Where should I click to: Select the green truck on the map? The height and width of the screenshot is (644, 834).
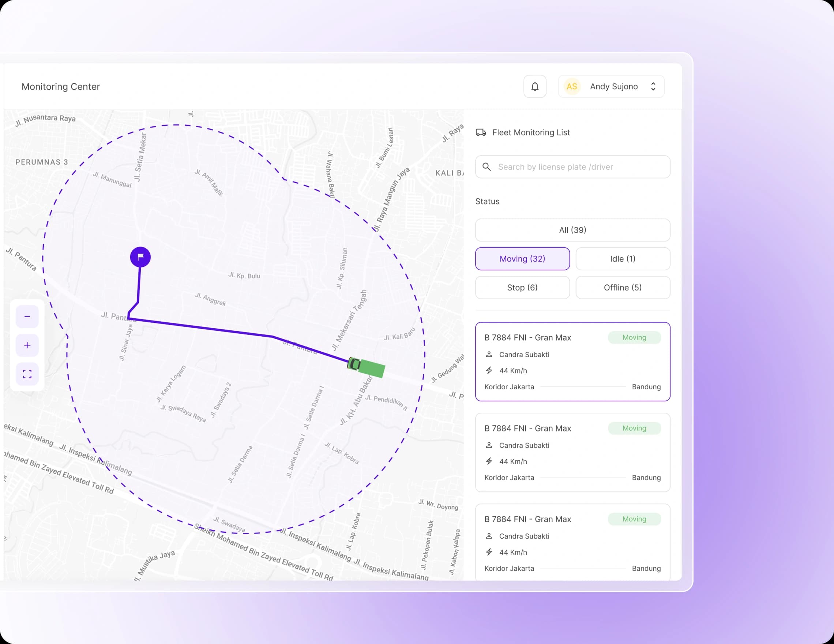point(366,367)
